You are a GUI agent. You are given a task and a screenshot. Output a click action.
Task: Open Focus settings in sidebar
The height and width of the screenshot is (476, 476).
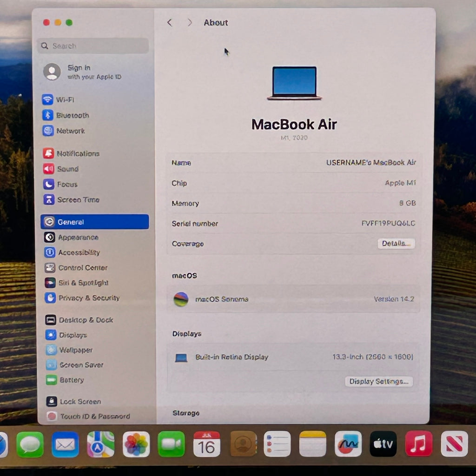pos(60,184)
